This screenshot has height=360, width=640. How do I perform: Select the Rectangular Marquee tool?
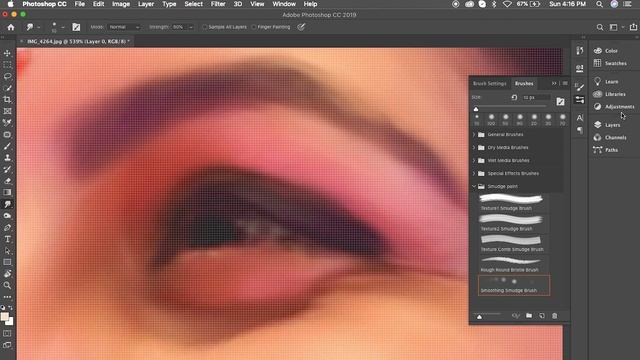coord(7,65)
